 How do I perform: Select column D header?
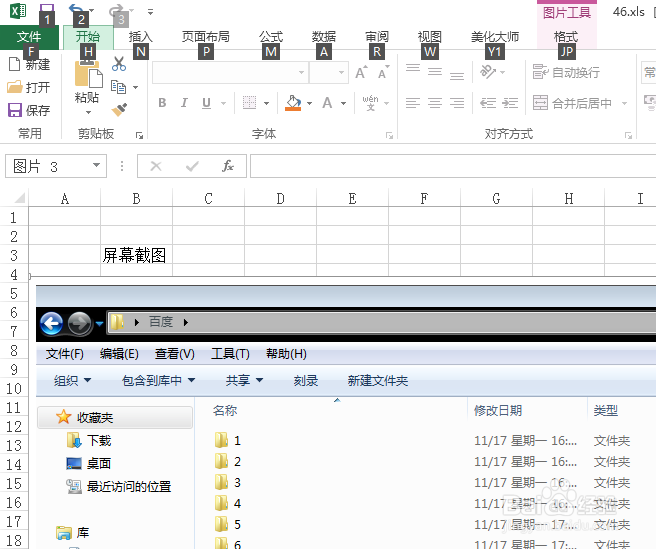(280, 198)
